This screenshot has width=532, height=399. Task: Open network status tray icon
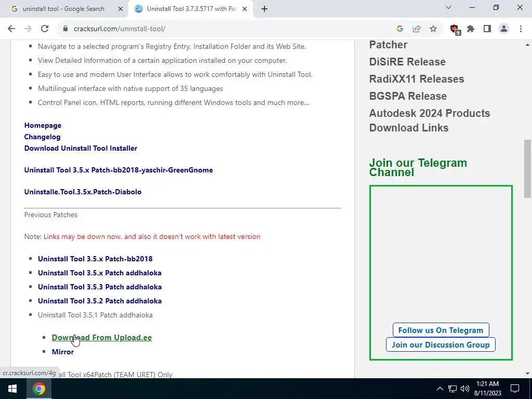(453, 389)
